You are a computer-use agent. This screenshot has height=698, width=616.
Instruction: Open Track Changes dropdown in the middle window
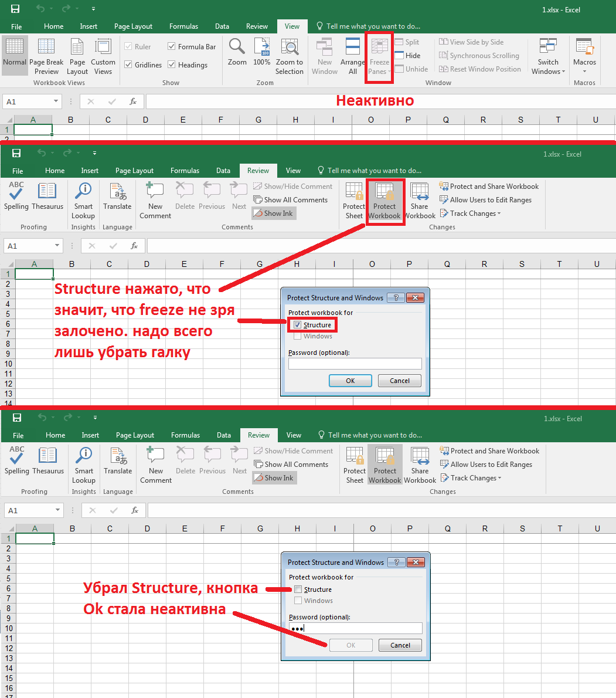[x=471, y=214]
